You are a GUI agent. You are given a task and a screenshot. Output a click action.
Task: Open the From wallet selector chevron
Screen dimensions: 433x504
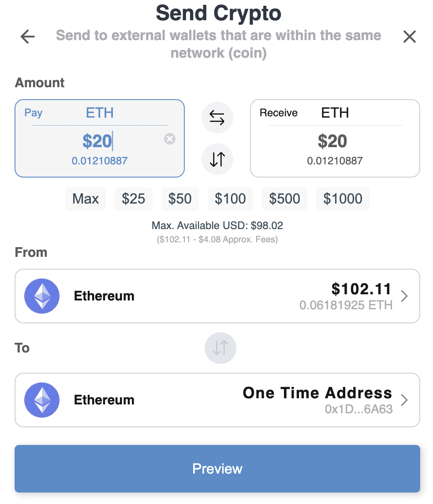(x=404, y=296)
